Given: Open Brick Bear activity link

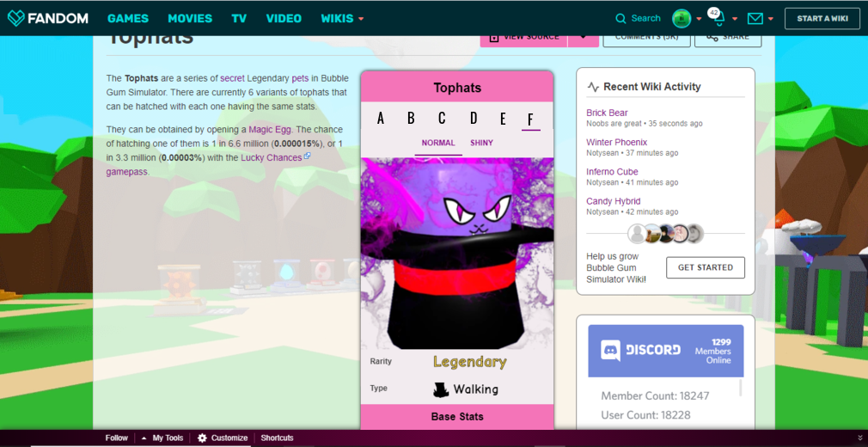Looking at the screenshot, I should [607, 113].
